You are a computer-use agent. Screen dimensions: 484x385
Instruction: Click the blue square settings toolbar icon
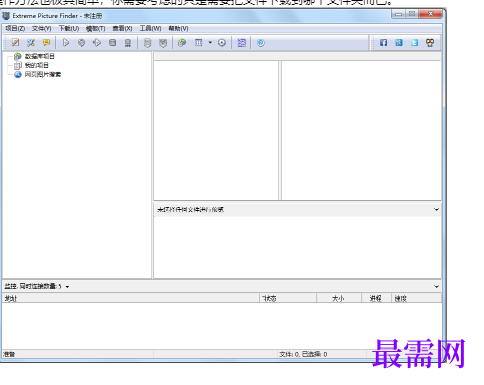pyautogui.click(x=241, y=43)
